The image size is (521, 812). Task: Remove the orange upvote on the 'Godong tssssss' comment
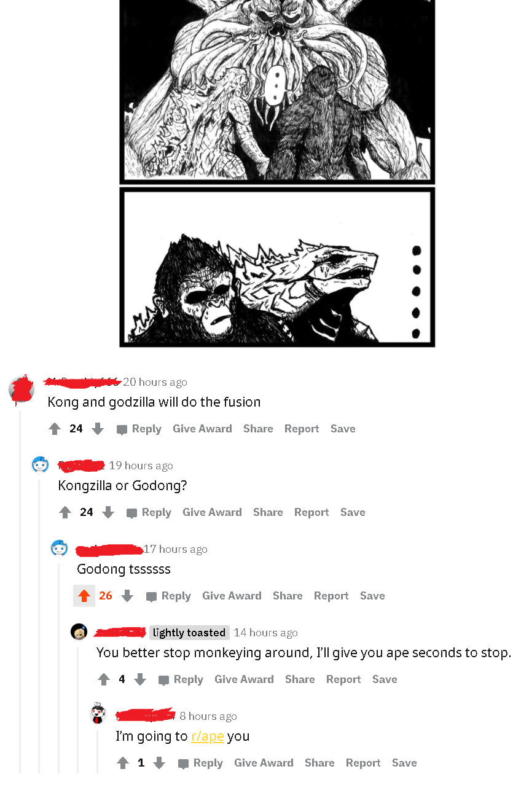pyautogui.click(x=84, y=596)
